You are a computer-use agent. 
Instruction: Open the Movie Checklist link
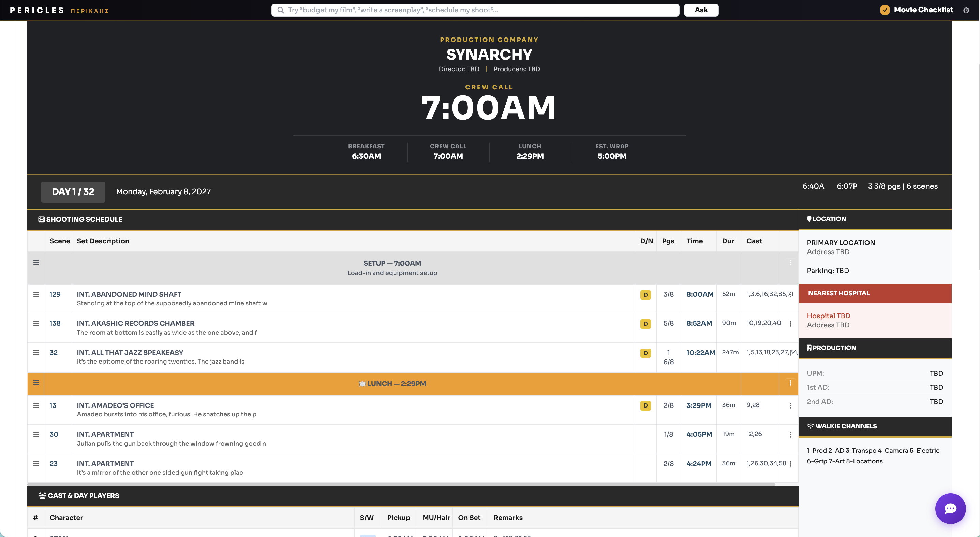click(923, 10)
